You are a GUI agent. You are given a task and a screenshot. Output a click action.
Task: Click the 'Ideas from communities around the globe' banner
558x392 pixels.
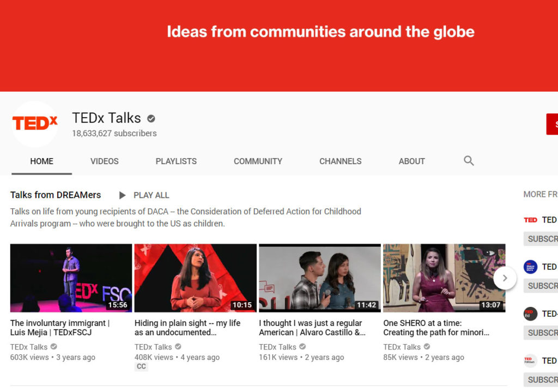click(x=320, y=32)
